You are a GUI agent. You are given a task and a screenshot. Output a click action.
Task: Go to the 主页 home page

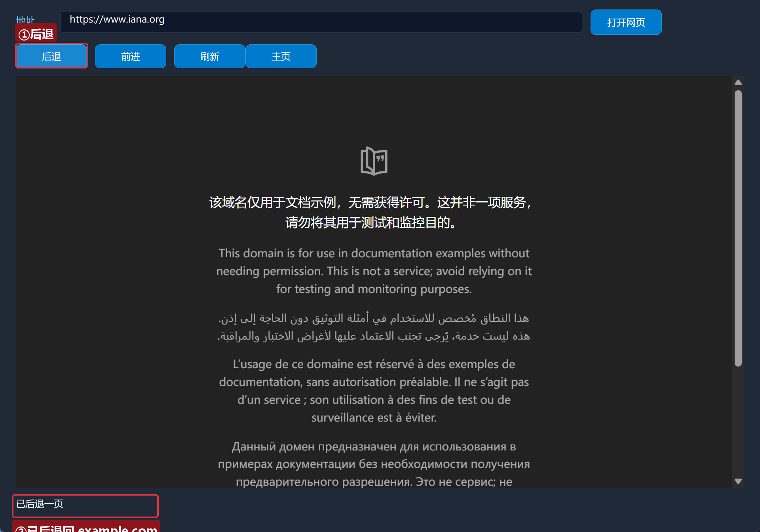point(281,56)
